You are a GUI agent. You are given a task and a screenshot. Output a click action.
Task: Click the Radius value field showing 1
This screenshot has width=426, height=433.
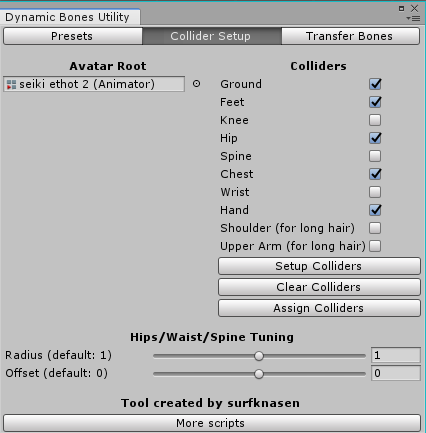point(396,355)
